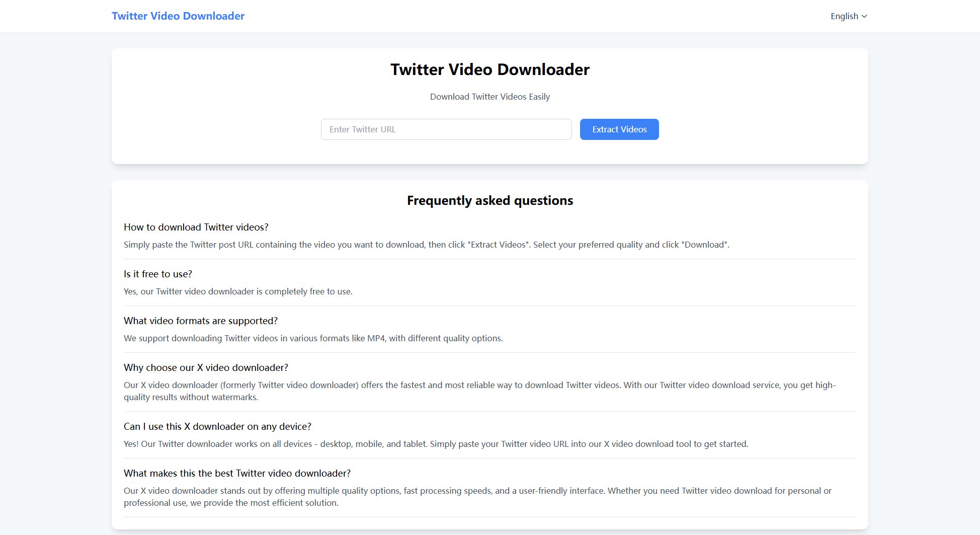Viewport: 980px width, 535px height.
Task: Click the MP4 formats answer text
Action: (313, 338)
